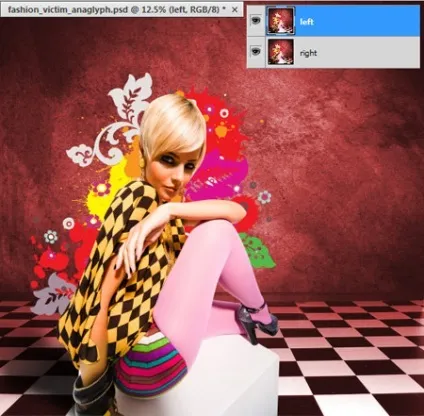Click the grey flower near the floor

53,293
